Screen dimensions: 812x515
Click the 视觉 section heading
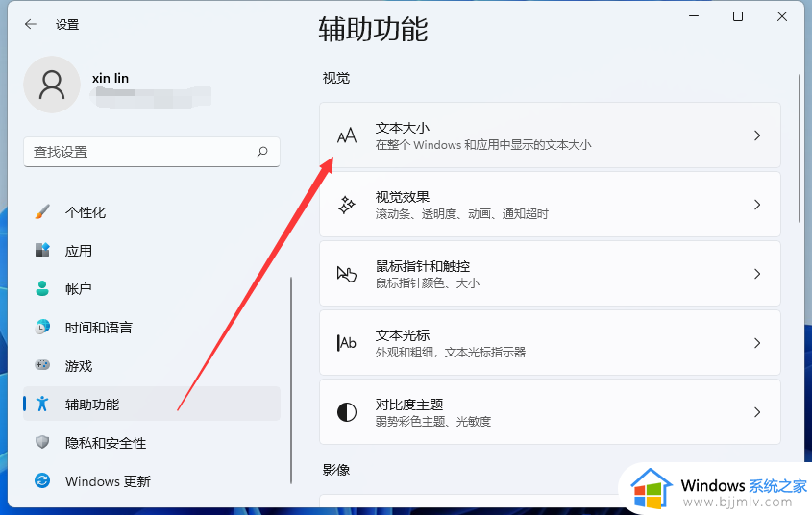(x=336, y=78)
